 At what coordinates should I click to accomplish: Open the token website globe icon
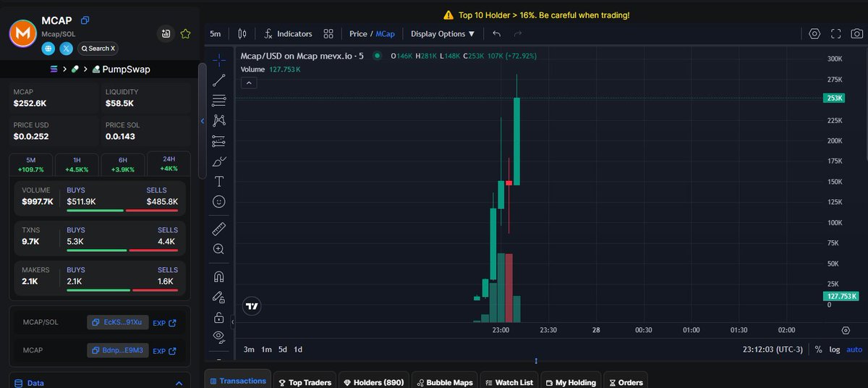(x=48, y=48)
